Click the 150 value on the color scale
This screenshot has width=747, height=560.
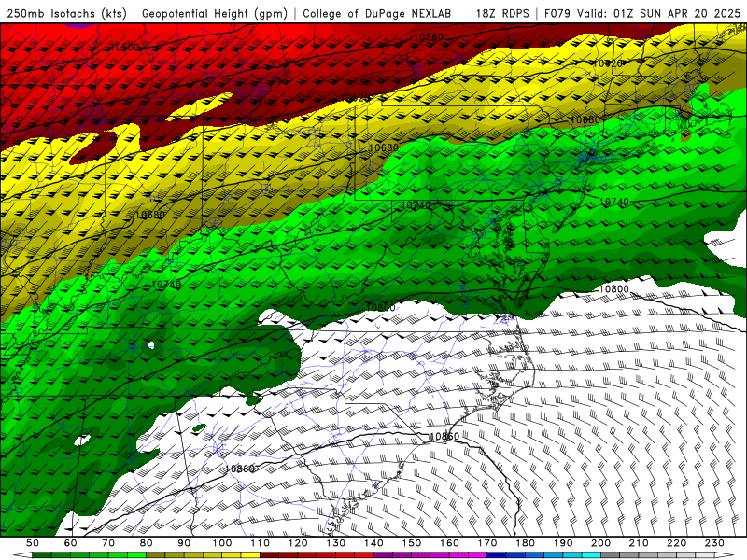412,543
